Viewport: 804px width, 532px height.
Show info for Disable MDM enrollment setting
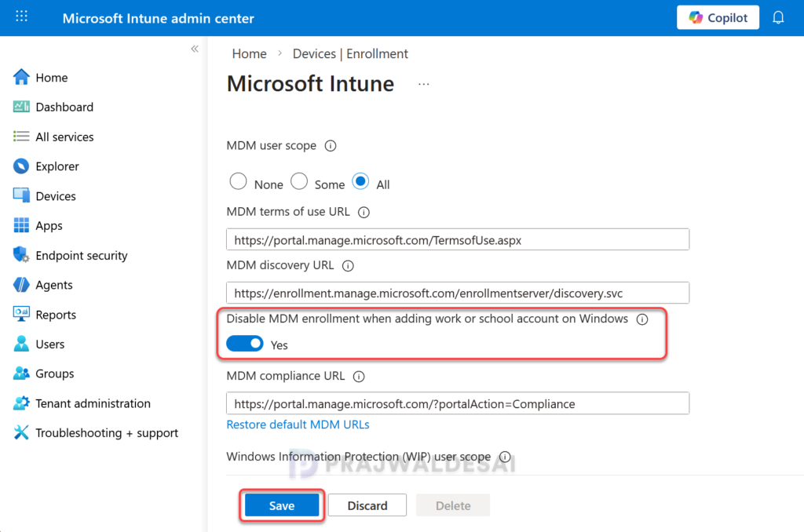642,319
